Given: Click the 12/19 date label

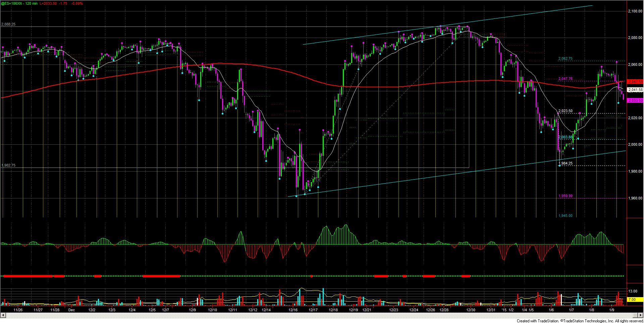Looking at the screenshot, I should pyautogui.click(x=354, y=310).
